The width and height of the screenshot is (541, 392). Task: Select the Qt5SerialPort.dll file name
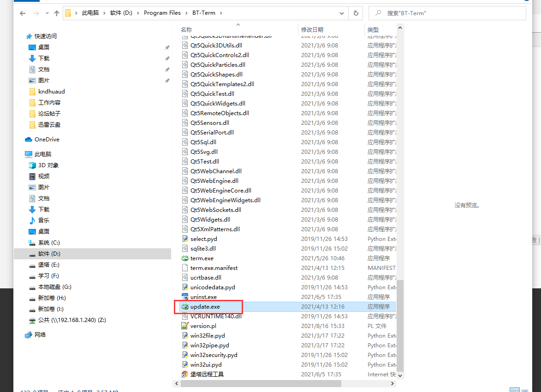tap(212, 132)
